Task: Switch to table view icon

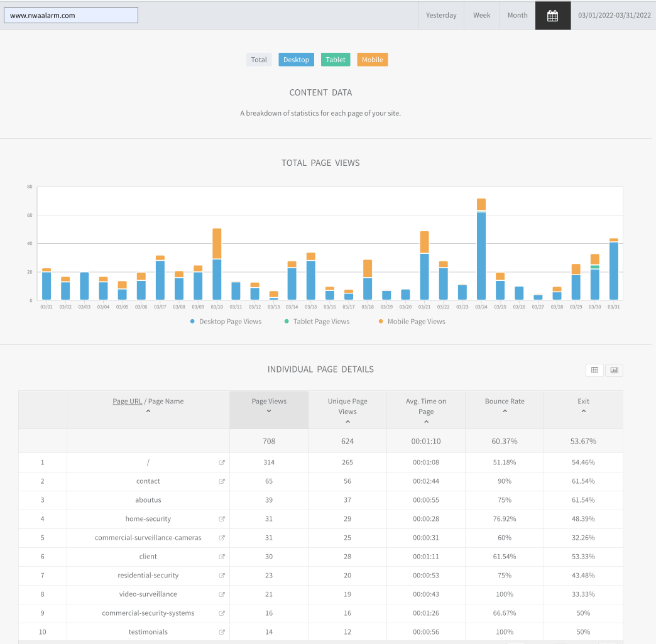Action: pyautogui.click(x=594, y=370)
